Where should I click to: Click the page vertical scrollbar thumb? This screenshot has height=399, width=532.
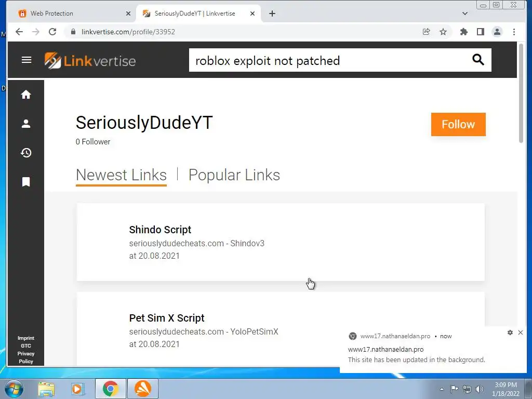522,93
